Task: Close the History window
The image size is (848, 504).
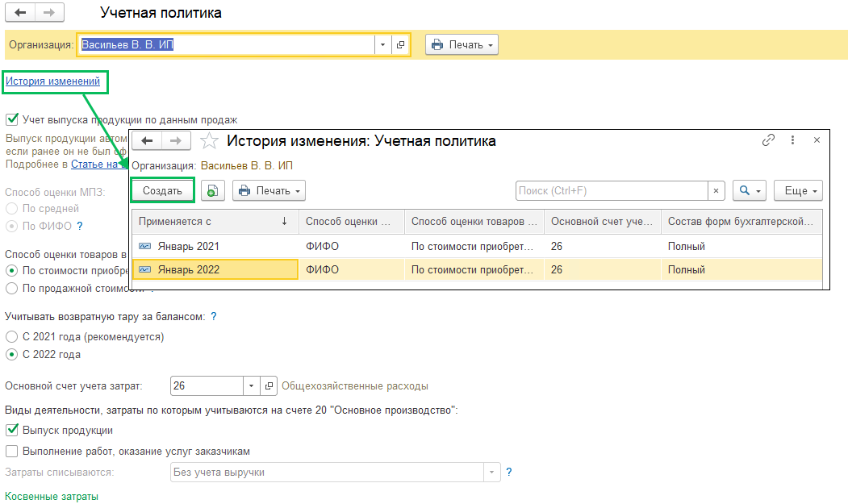Action: point(817,140)
